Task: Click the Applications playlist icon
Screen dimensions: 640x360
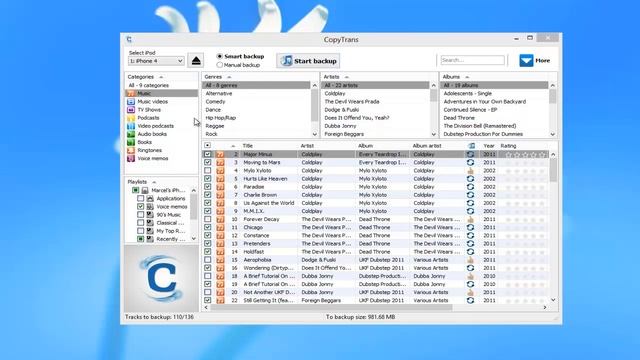Action: coord(150,198)
